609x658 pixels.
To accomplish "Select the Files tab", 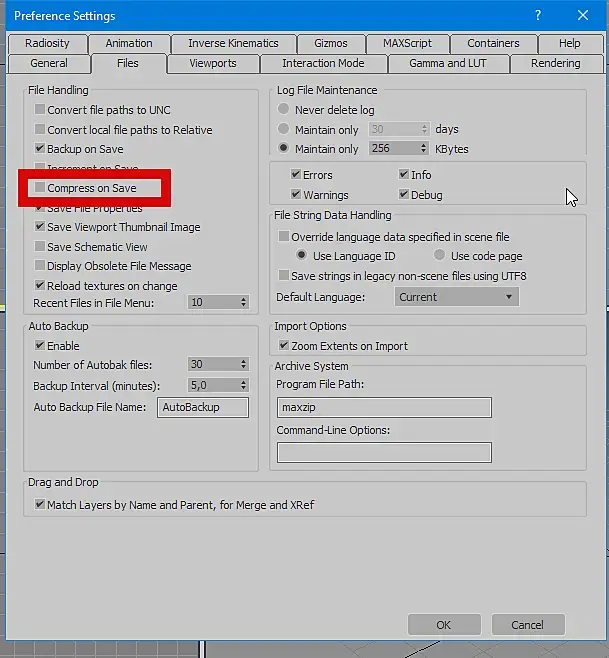I will pyautogui.click(x=128, y=63).
